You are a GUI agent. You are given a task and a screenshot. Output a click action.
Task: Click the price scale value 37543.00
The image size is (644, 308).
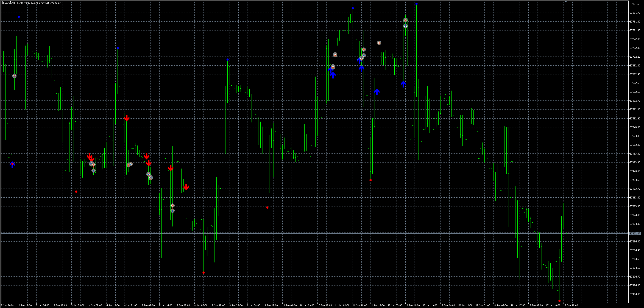[635, 127]
